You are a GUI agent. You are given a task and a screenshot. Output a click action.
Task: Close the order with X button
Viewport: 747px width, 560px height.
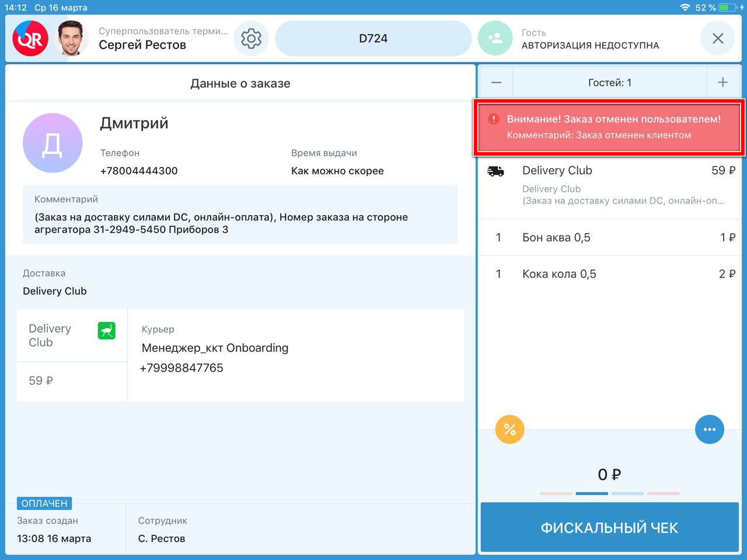click(718, 38)
